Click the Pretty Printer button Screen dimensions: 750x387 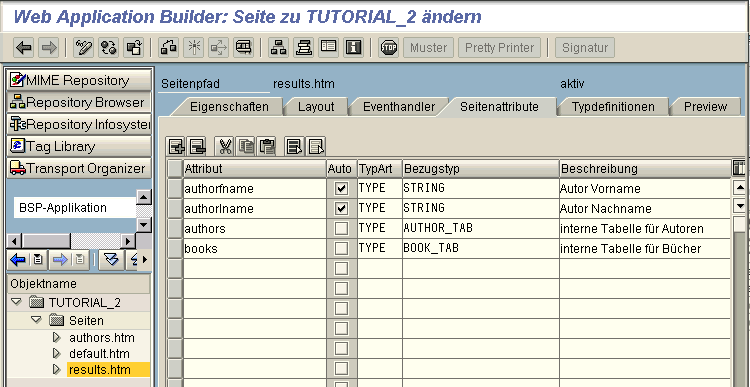tap(499, 48)
